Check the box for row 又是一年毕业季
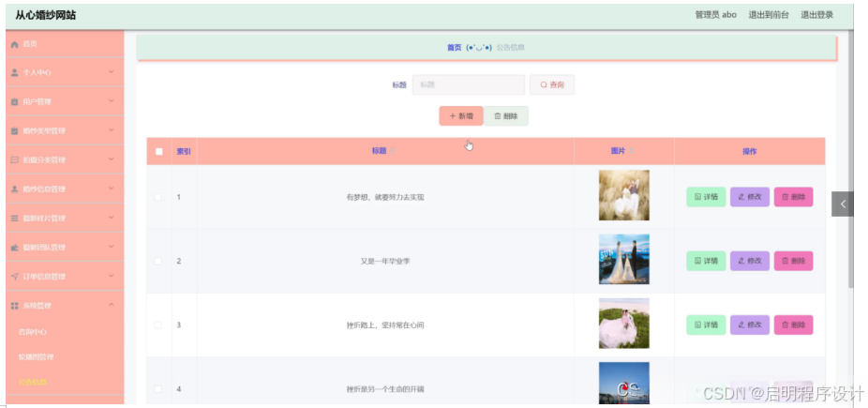Image resolution: width=868 pixels, height=408 pixels. (158, 261)
